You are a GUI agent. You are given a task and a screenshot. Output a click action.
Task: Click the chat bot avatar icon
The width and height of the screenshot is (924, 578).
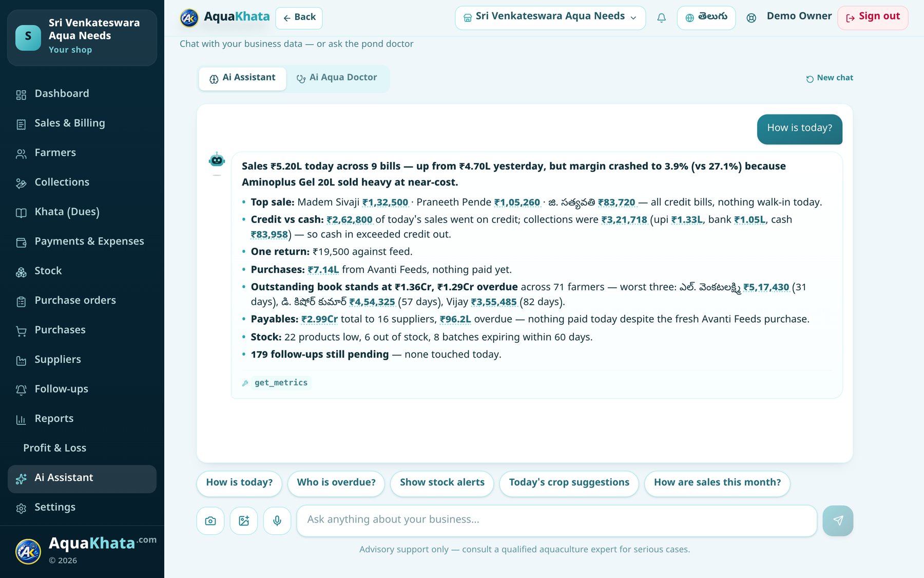217,160
